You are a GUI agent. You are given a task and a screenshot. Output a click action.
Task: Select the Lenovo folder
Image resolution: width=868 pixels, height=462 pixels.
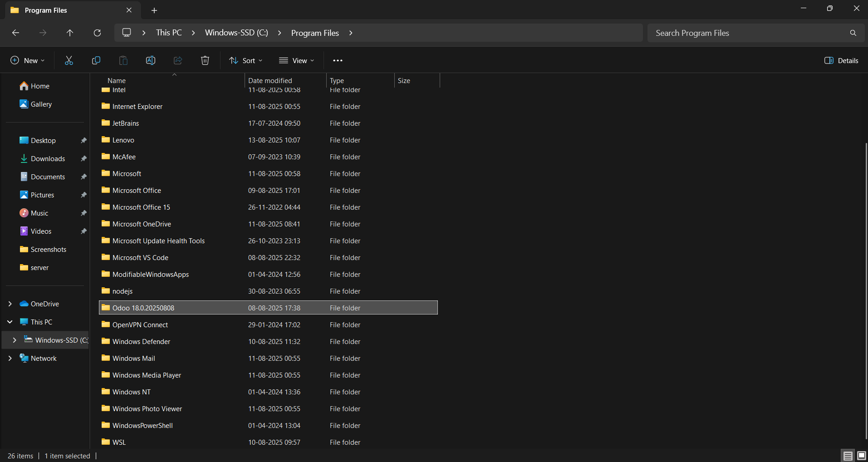(x=268, y=140)
